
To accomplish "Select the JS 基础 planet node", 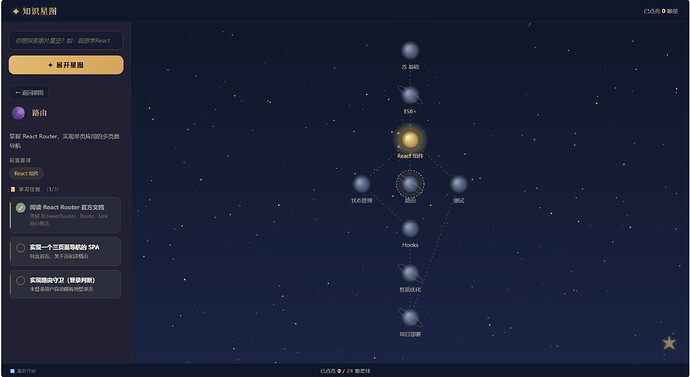I will (x=410, y=51).
